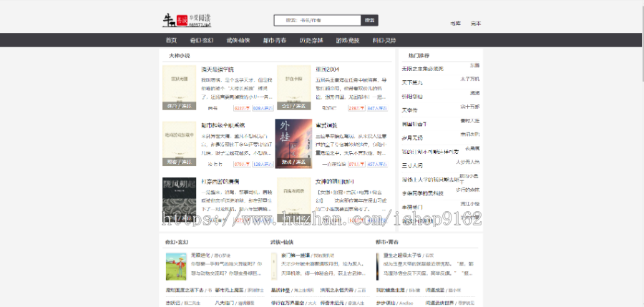Open the 外挂 book cover thumbnail
This screenshot has width=644, height=307.
pyautogui.click(x=293, y=143)
